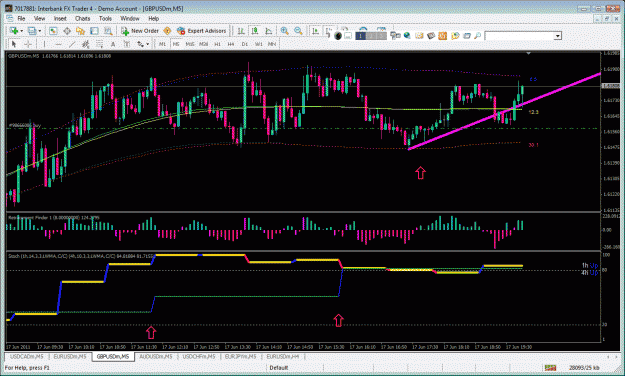625x376 pixels.
Task: Select the Text Label tool
Action: tap(127, 44)
